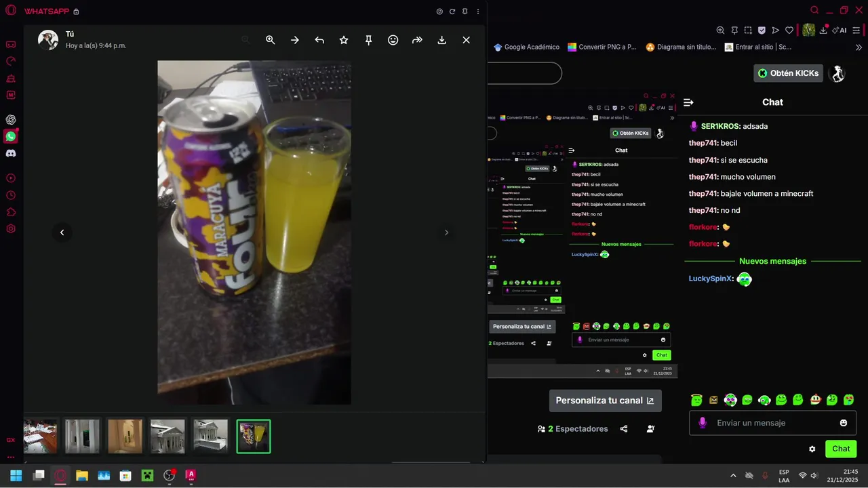868x488 pixels.
Task: Open Windows Start menu
Action: (16, 476)
